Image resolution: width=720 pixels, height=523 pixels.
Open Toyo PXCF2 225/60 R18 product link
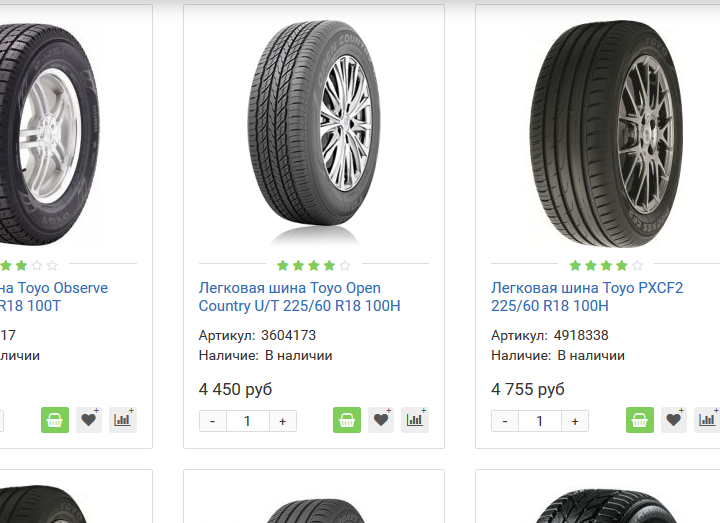[587, 297]
